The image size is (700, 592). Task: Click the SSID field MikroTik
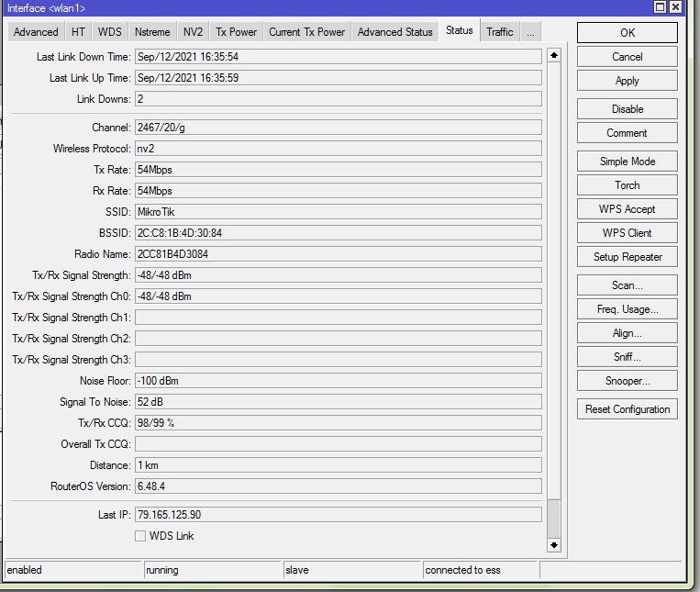[x=339, y=212]
